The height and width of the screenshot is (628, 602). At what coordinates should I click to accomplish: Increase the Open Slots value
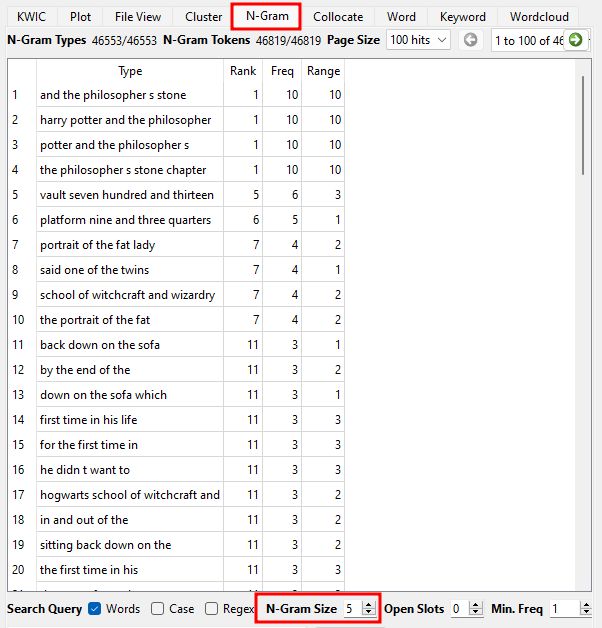pyautogui.click(x=475, y=605)
